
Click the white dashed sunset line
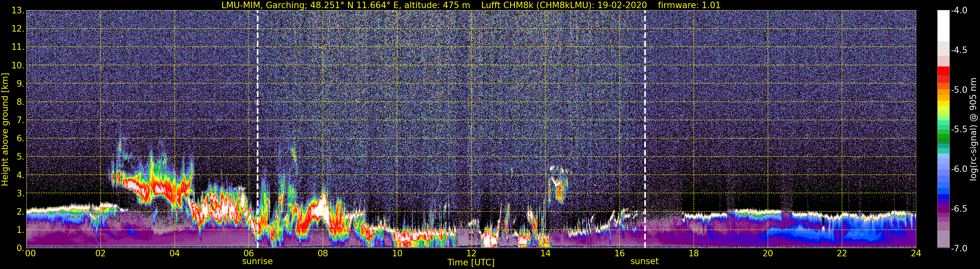pos(645,129)
